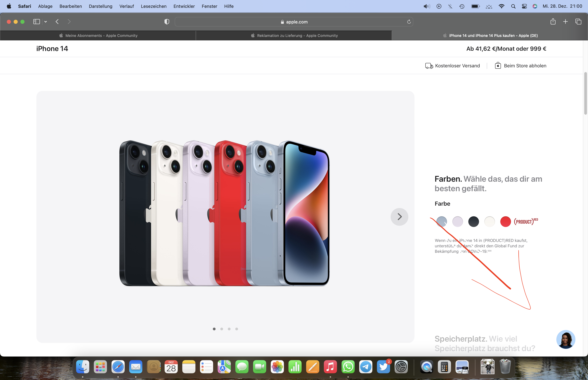Viewport: 588px width, 380px height.
Task: Open the Share sheet icon
Action: [x=553, y=22]
